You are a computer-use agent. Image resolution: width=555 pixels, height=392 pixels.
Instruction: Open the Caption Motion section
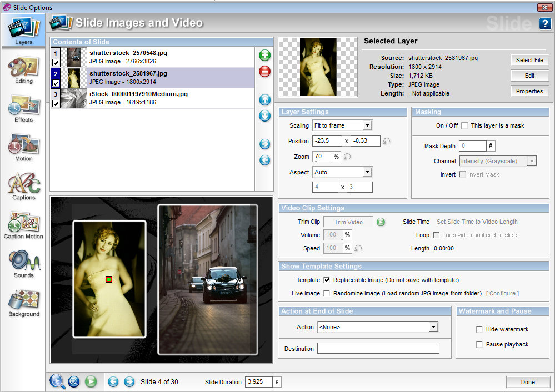[x=23, y=226]
